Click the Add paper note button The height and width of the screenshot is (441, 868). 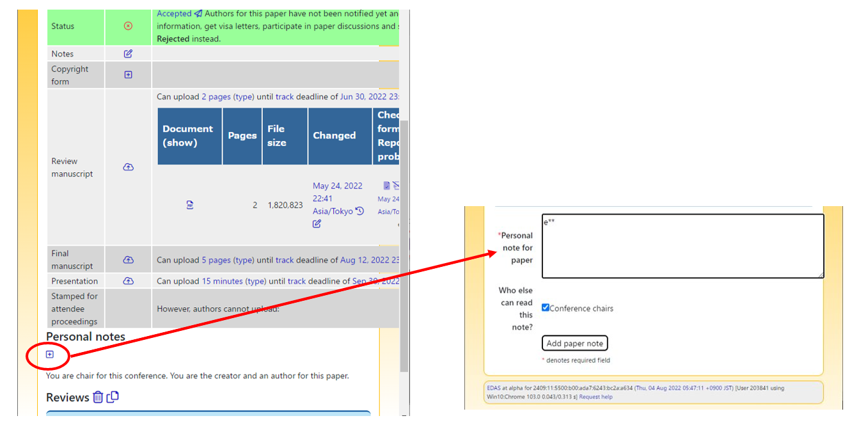(574, 343)
